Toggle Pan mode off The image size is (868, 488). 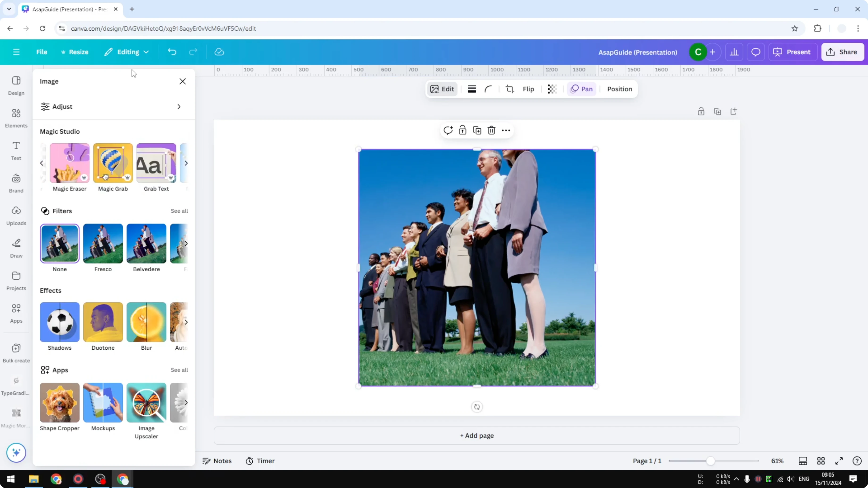[581, 89]
